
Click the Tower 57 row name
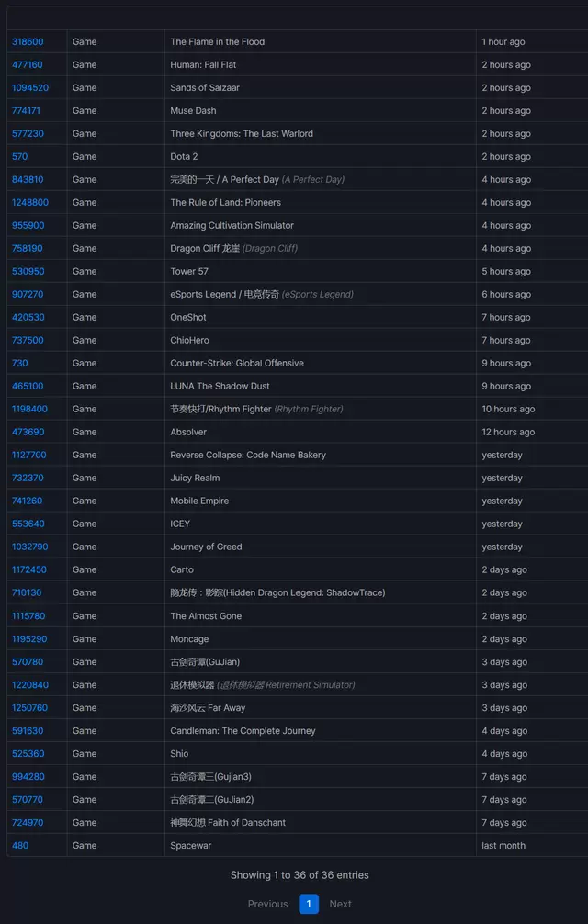189,272
